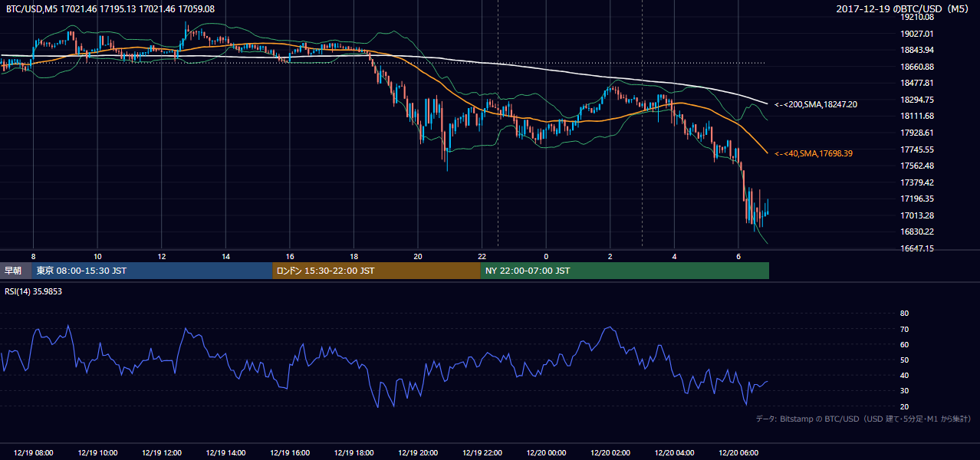The width and height of the screenshot is (980, 460).
Task: Click the 早朝 session segment
Action: point(15,271)
